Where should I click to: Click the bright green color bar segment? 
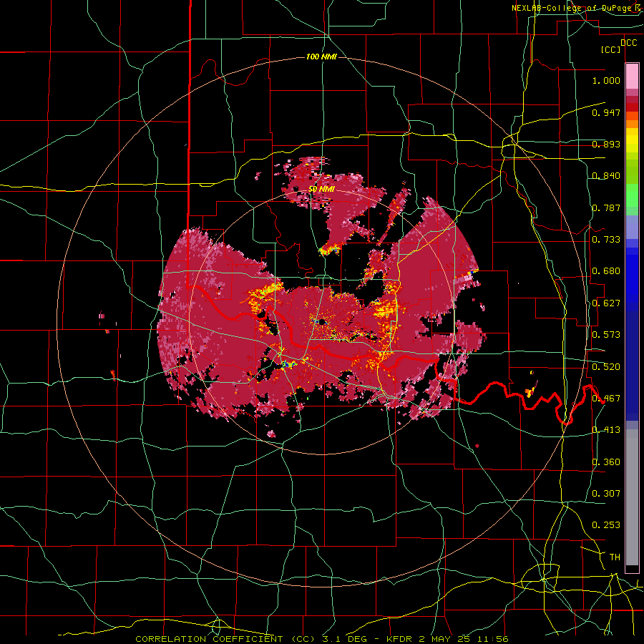pos(632,195)
